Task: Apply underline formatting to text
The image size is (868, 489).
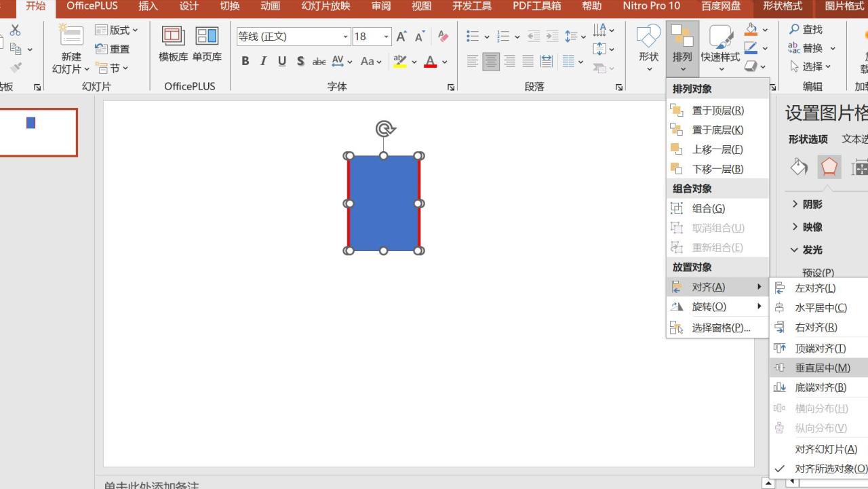Action: pos(281,61)
